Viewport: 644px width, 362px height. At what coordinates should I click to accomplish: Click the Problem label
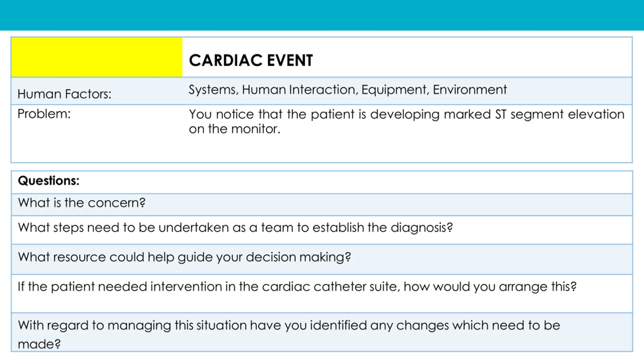coord(44,114)
